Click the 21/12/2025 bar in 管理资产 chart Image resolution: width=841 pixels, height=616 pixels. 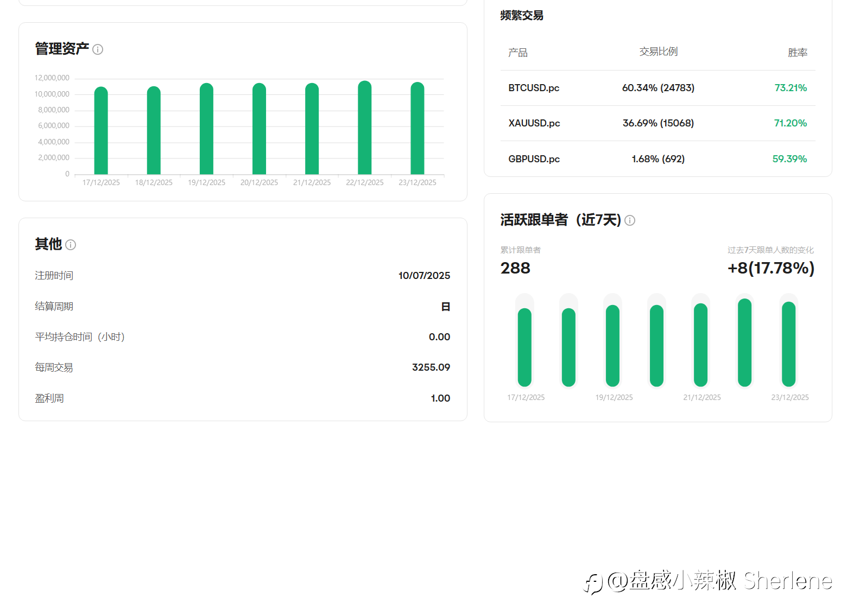pos(312,129)
